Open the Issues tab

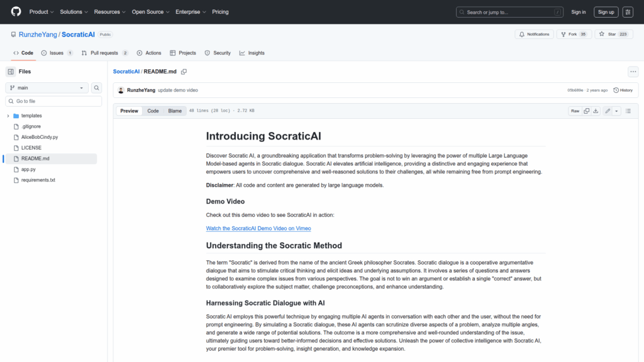tap(57, 53)
